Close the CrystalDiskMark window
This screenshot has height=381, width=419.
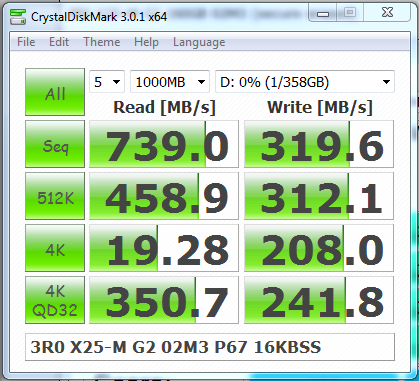tap(387, 13)
